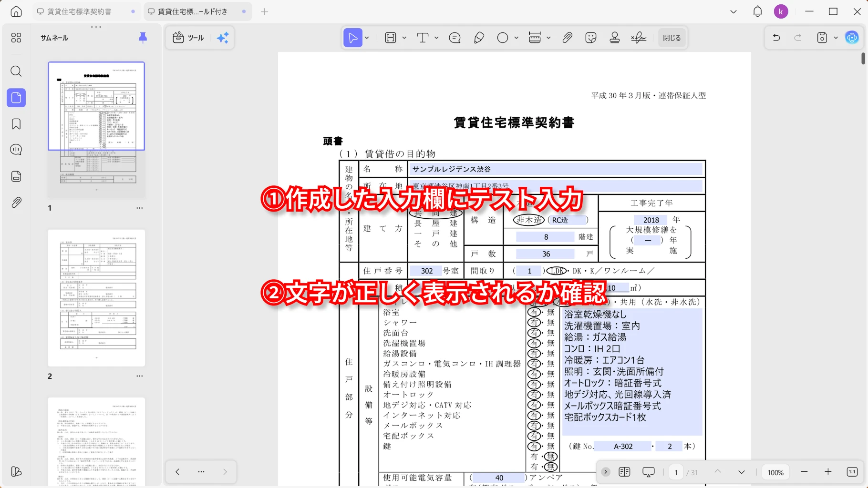Open the user account avatar k
The height and width of the screenshot is (488, 868).
click(x=781, y=11)
